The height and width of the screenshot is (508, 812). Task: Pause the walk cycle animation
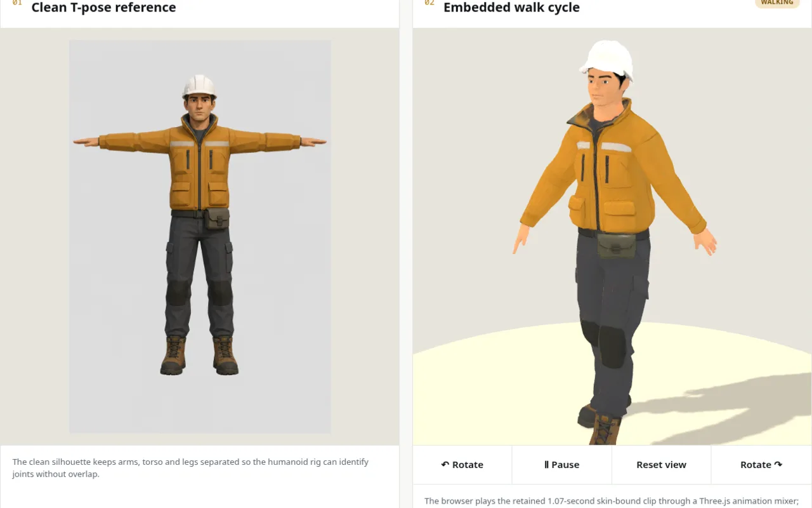(x=562, y=465)
